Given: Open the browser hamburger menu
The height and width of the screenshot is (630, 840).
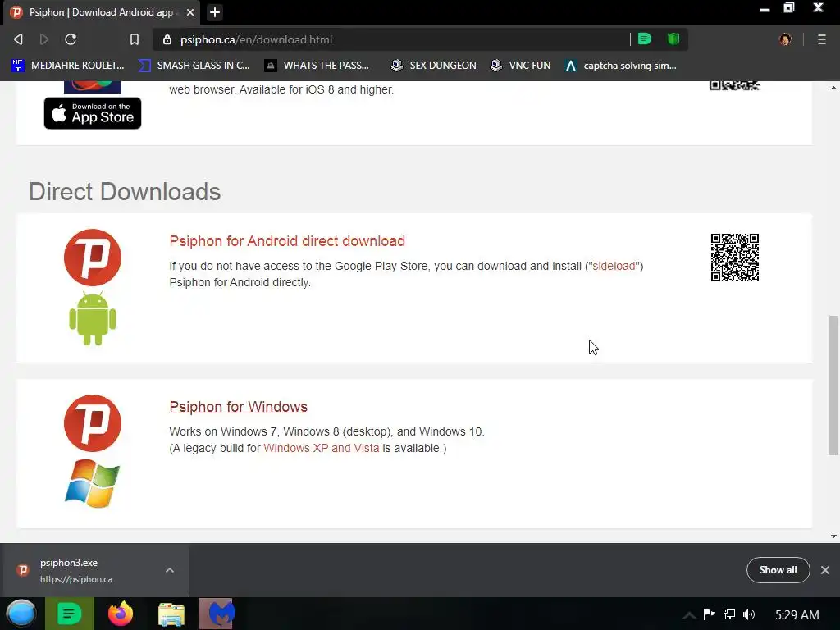Looking at the screenshot, I should (821, 39).
